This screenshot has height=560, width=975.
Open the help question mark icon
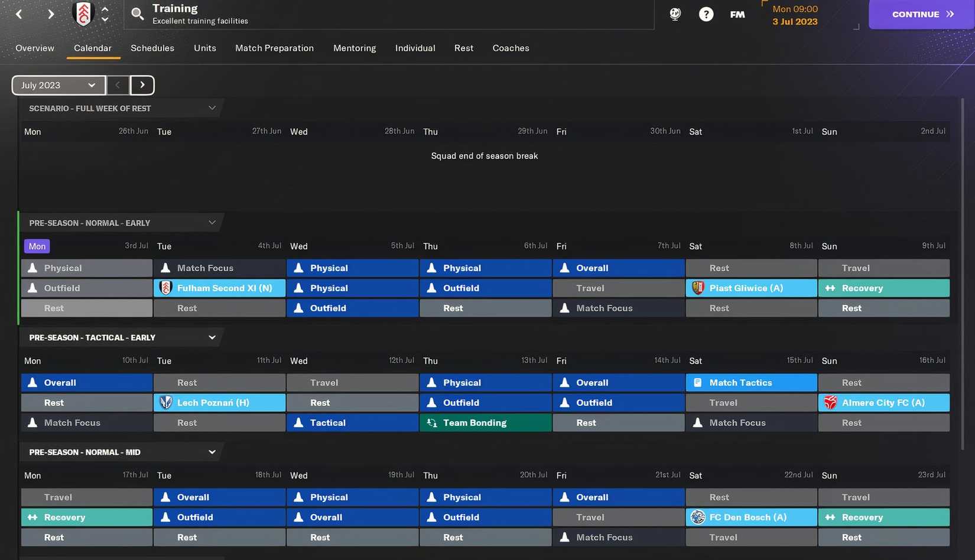(706, 14)
